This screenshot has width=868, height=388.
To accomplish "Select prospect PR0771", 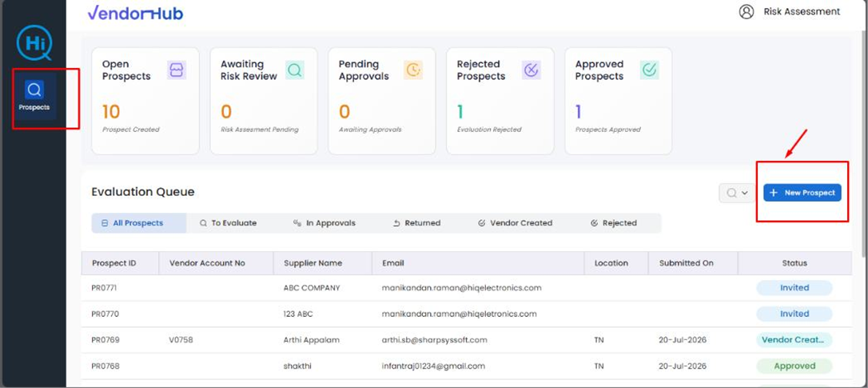I will pos(104,288).
